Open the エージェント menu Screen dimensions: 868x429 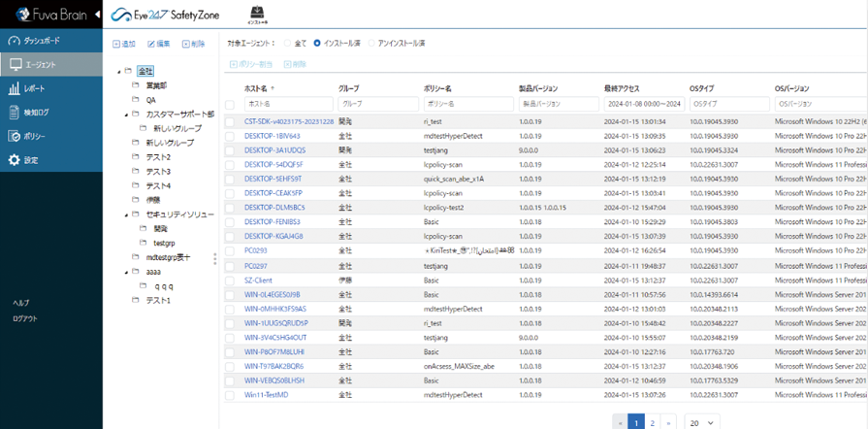pos(51,65)
